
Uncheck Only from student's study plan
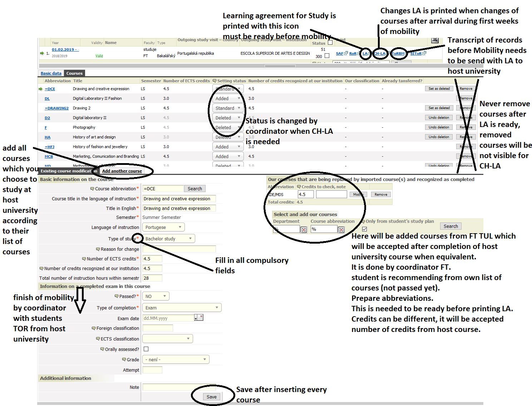pos(364,229)
